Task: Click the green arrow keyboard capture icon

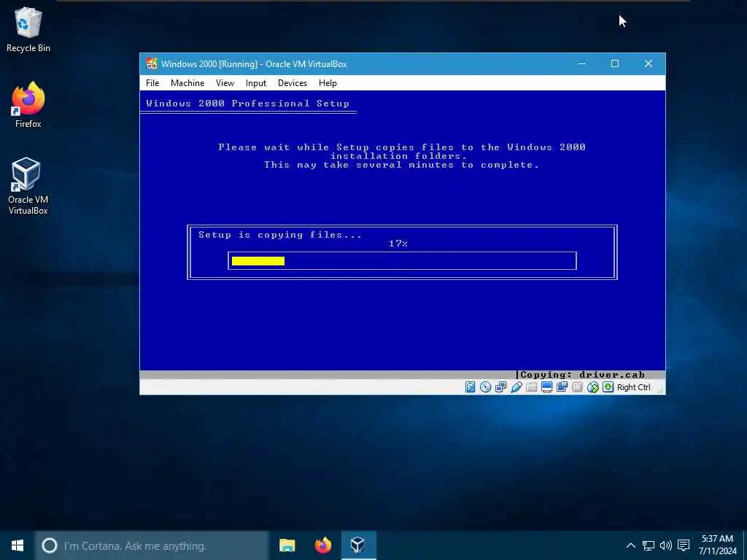Action: click(608, 387)
